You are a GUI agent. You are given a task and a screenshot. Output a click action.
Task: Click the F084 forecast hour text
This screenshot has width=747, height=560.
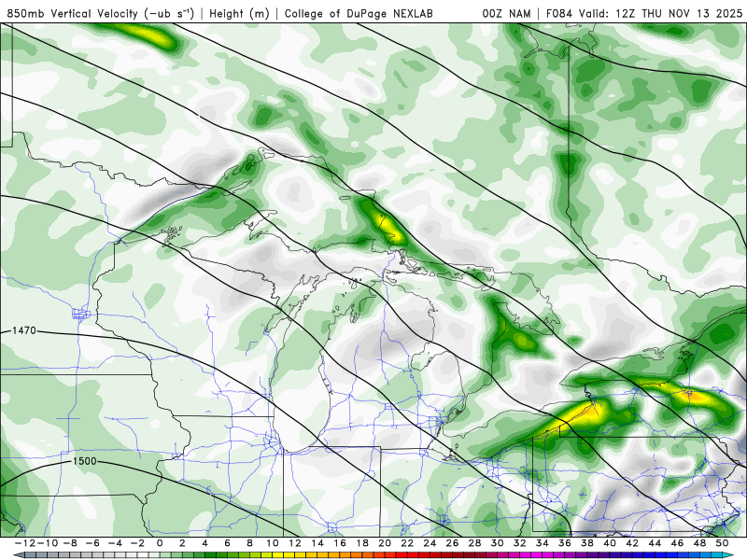[x=559, y=13]
